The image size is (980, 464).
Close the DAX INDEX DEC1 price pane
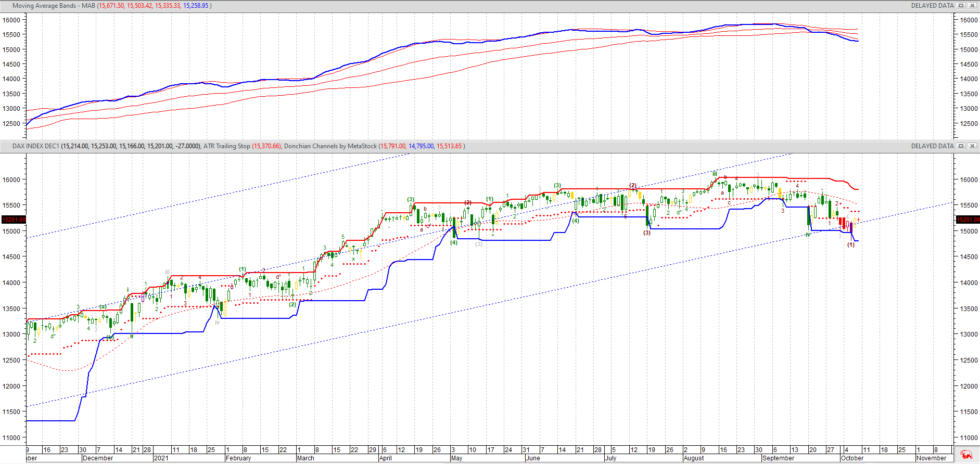(x=972, y=146)
